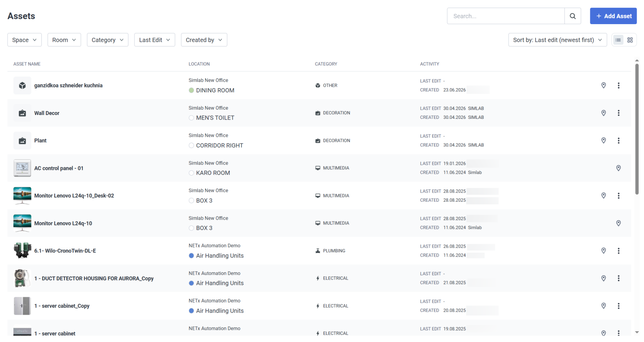This screenshot has width=644, height=342.
Task: Click the Search input field
Action: 506,16
